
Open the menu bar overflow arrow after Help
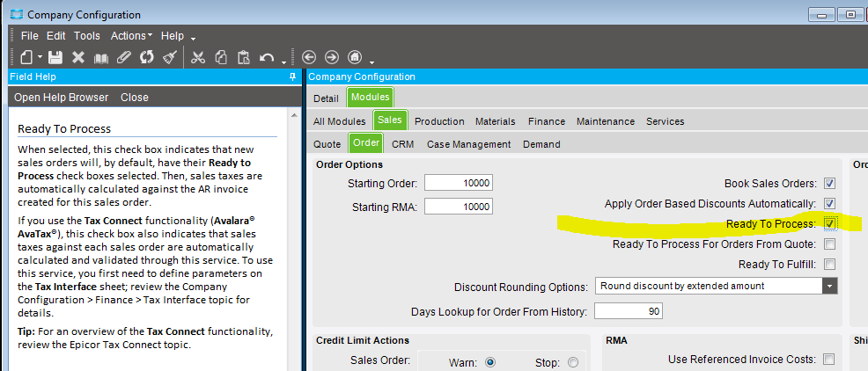(x=193, y=40)
